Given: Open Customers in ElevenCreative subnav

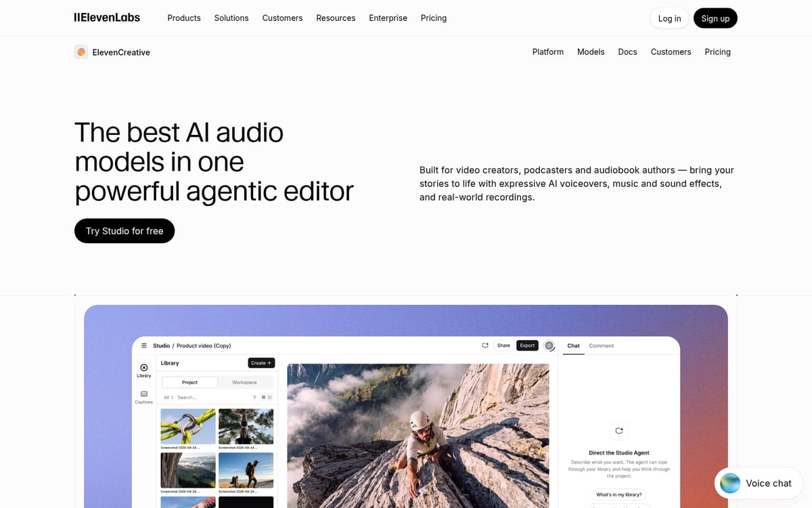Looking at the screenshot, I should click(x=671, y=52).
